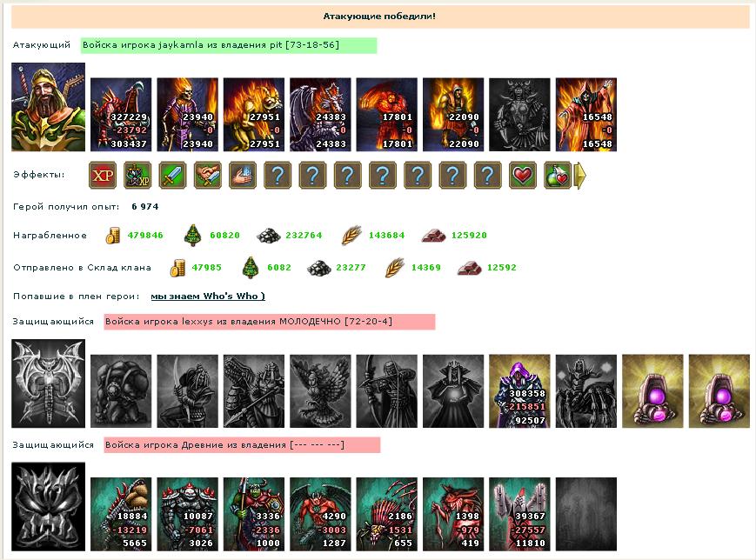Select the glowing hand effect icon

point(242,175)
